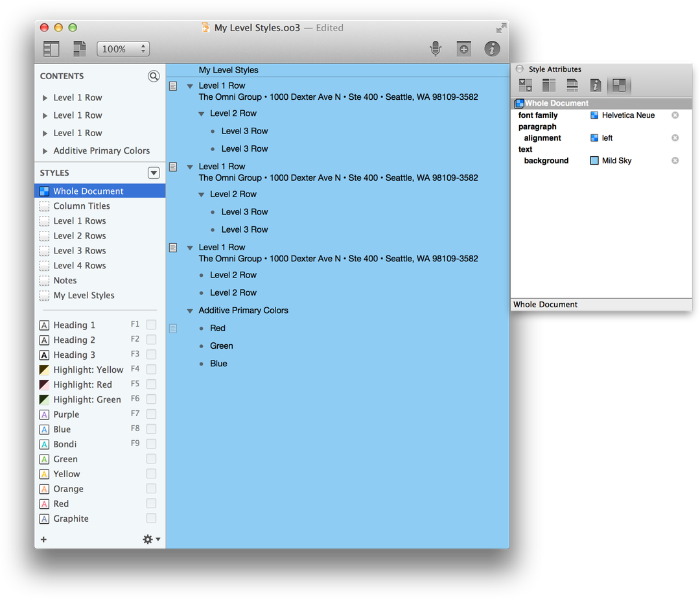Start audio recording with microphone icon
This screenshot has width=700, height=599.
436,48
